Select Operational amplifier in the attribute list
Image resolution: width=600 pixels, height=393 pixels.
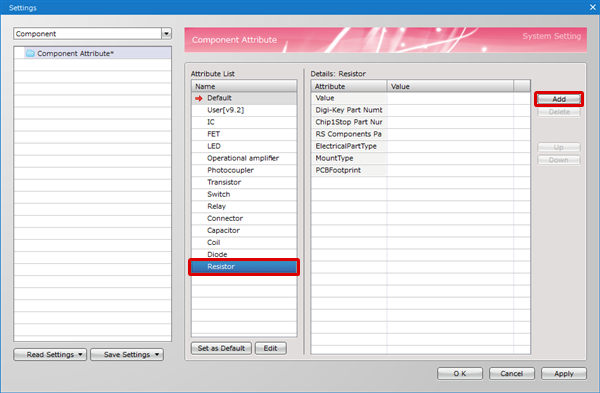[244, 158]
